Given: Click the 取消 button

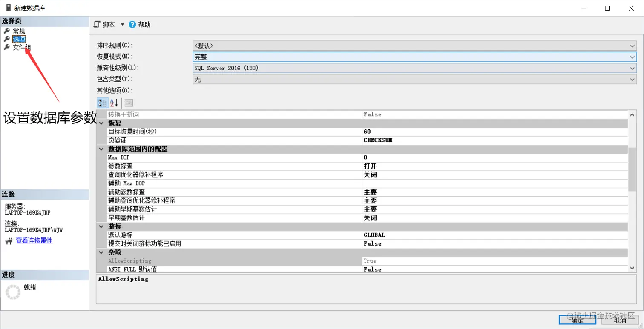Looking at the screenshot, I should 620,320.
